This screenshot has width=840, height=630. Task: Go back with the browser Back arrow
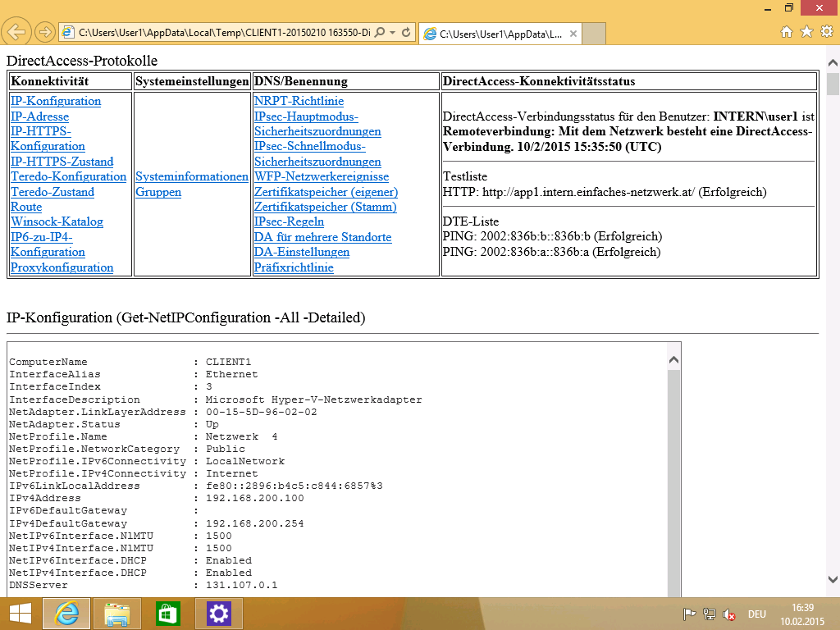(x=16, y=32)
